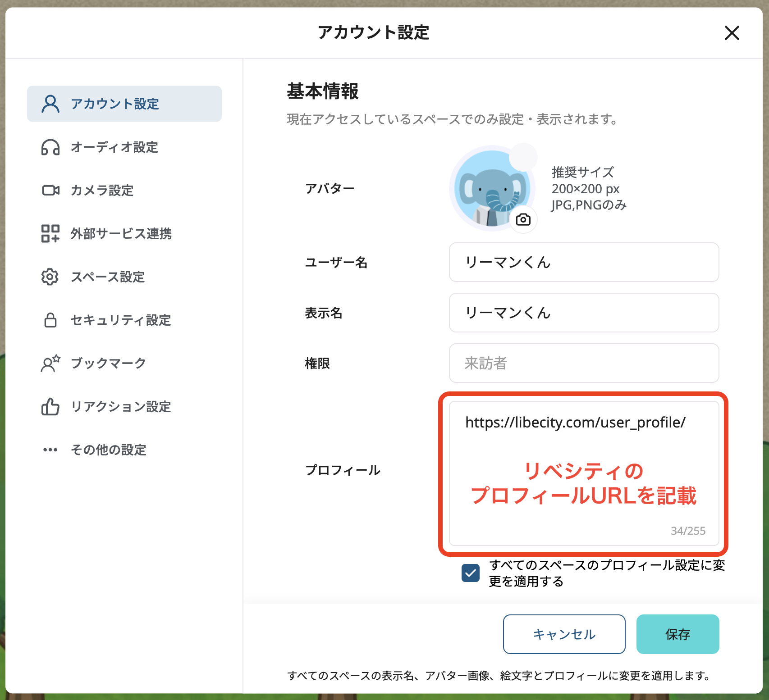Open the 権限 selection field
769x700 pixels.
[584, 364]
